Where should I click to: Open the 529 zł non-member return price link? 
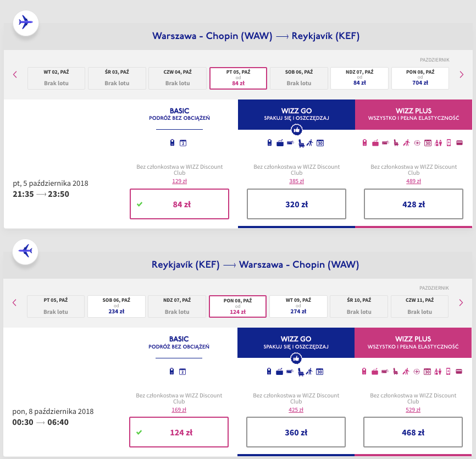413,410
